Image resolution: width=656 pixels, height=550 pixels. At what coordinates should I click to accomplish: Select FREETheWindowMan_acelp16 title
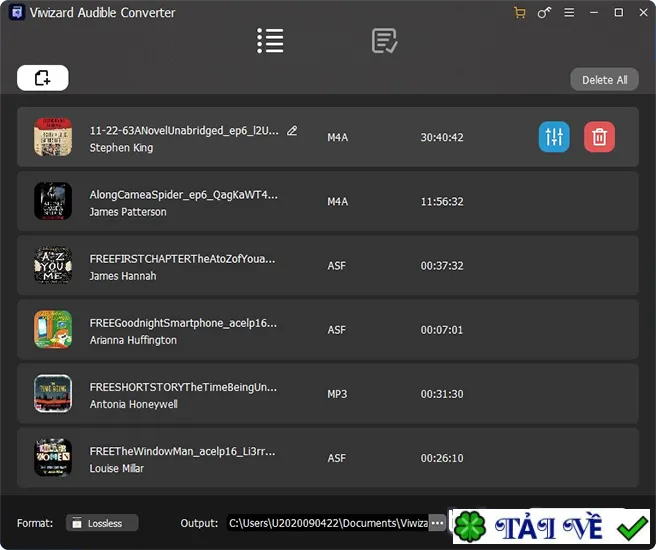click(182, 451)
